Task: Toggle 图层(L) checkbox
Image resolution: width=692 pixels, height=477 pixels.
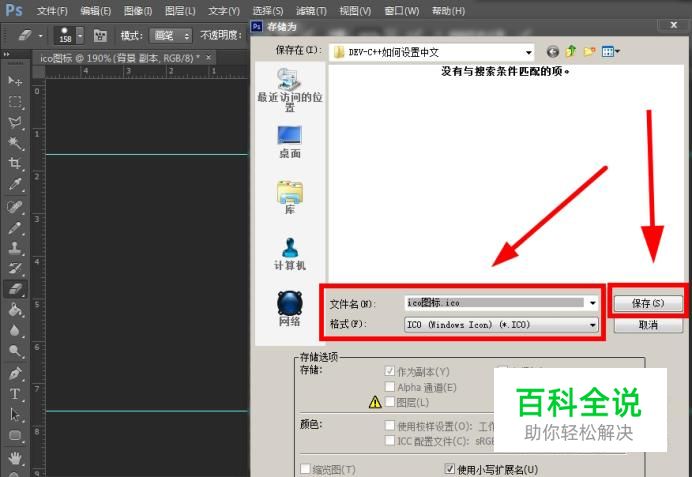Action: pyautogui.click(x=389, y=402)
